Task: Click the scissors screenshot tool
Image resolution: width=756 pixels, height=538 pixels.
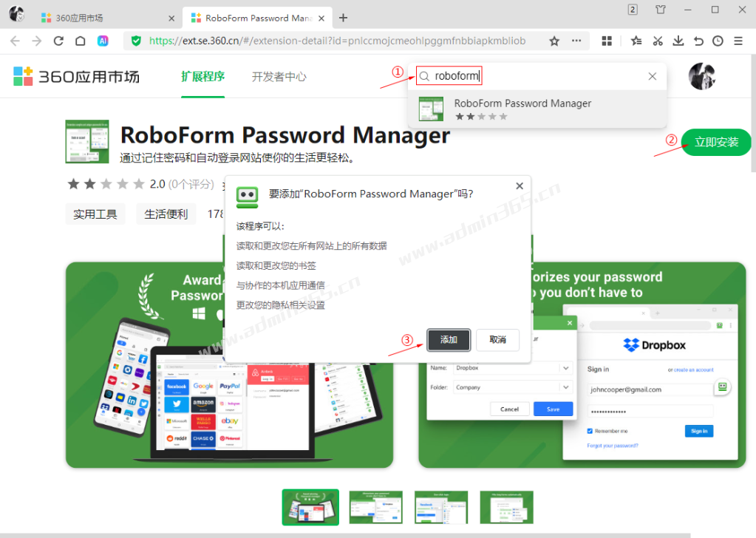Action: pos(658,41)
